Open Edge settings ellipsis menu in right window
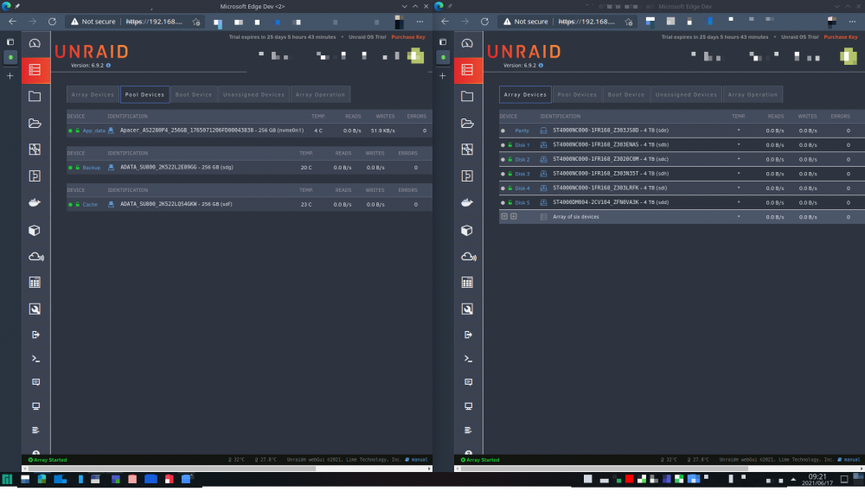 (x=852, y=22)
